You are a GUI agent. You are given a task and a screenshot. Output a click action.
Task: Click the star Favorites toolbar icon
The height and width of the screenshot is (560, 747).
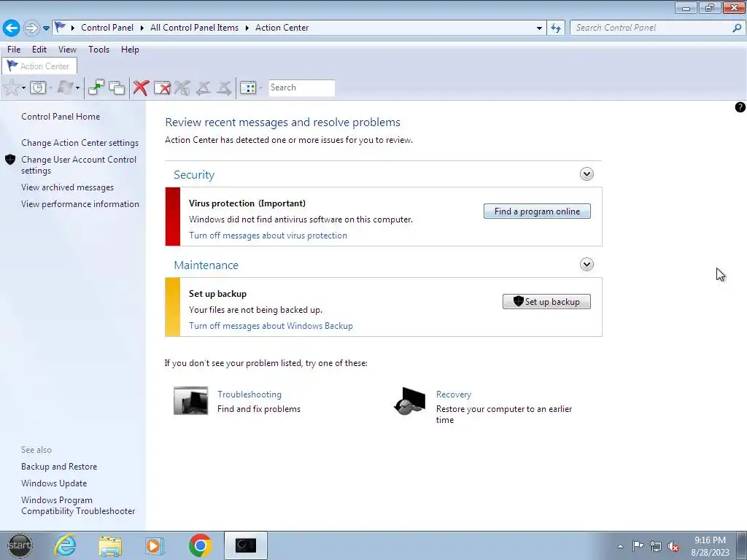tap(11, 87)
